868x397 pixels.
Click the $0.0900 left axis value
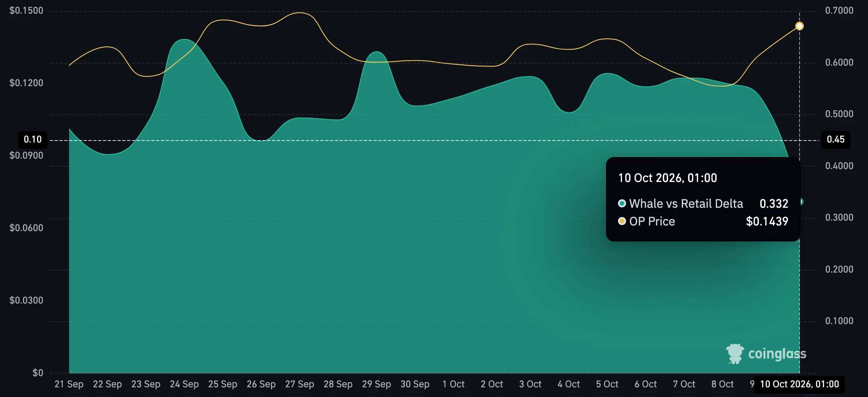(26, 155)
